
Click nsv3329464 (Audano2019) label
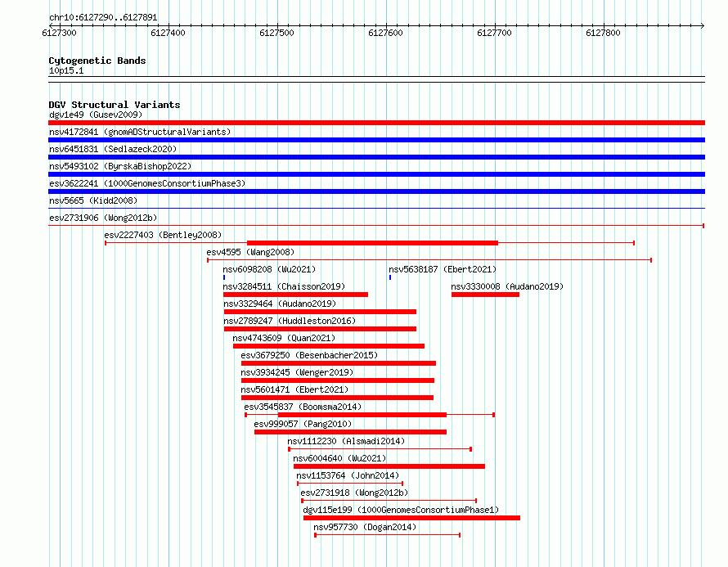tap(280, 304)
